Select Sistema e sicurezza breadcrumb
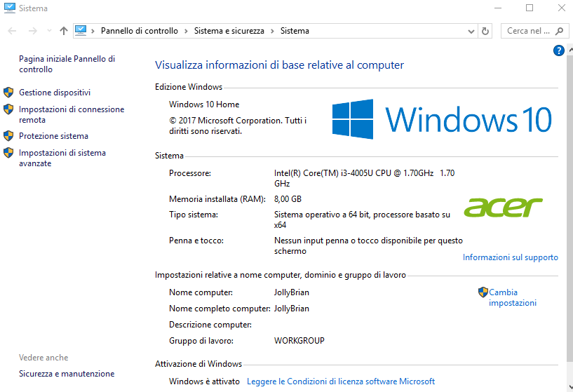Image resolution: width=573 pixels, height=392 pixels. pos(229,31)
